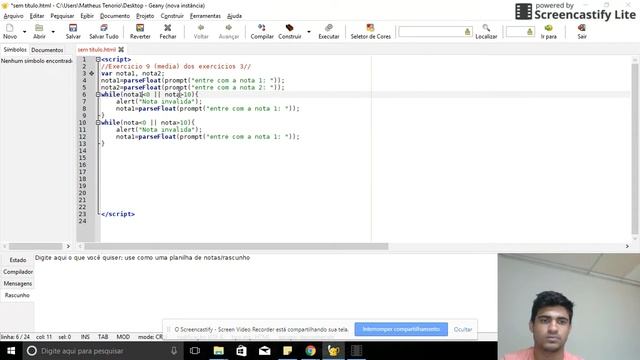Open the Editar menu
The width and height of the screenshot is (640, 360).
pos(37,16)
